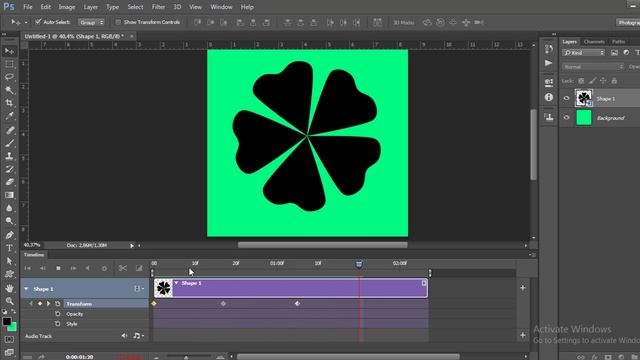This screenshot has width=640, height=360.
Task: Open the Filter menu
Action: click(x=158, y=7)
